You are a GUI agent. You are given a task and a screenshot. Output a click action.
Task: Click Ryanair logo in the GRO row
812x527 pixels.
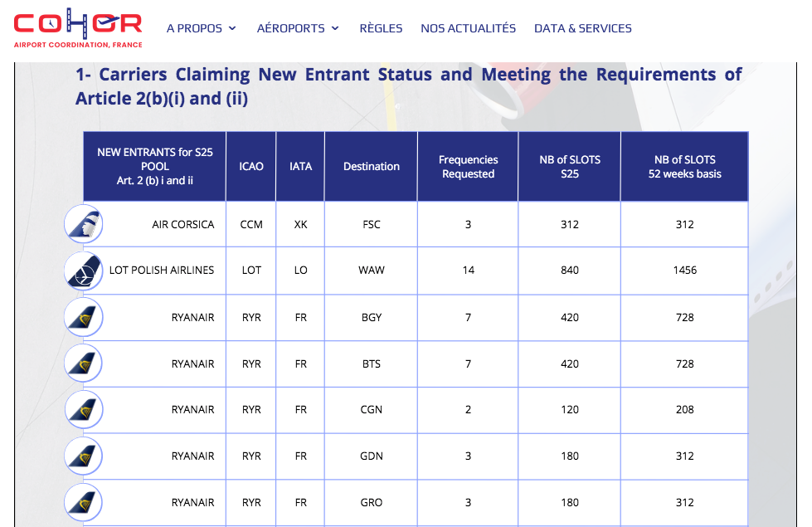pyautogui.click(x=84, y=503)
